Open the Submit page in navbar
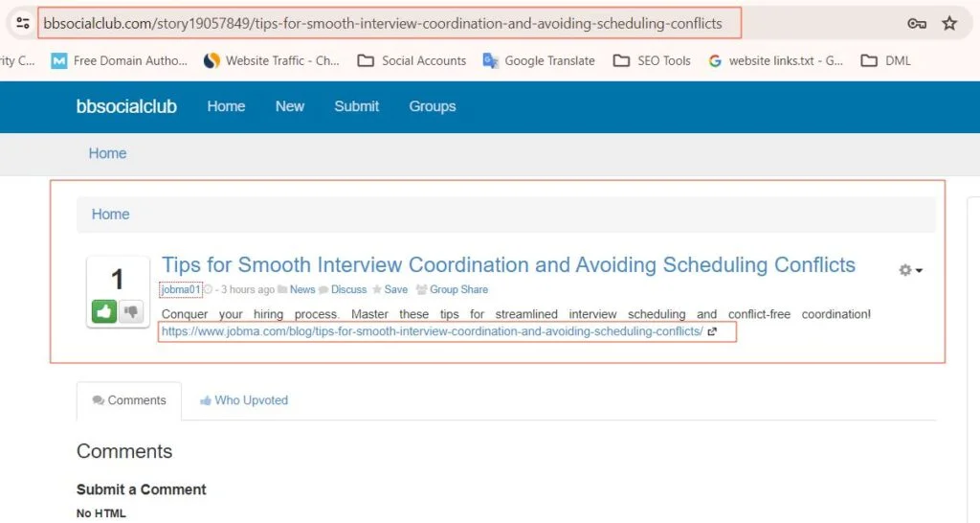Screen dimensions: 980x523 [356, 106]
